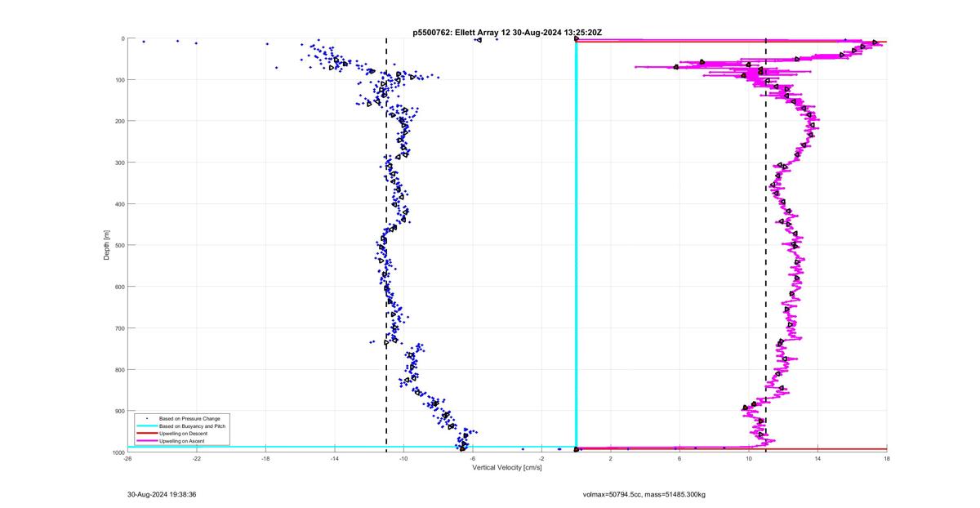Click the x-axis tick label '10'
The image size is (980, 508).
click(x=749, y=458)
